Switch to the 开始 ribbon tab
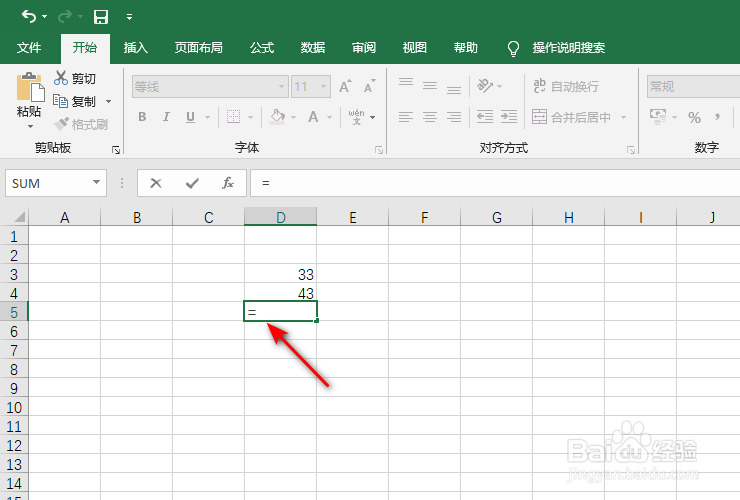Image resolution: width=740 pixels, height=500 pixels. click(x=85, y=48)
